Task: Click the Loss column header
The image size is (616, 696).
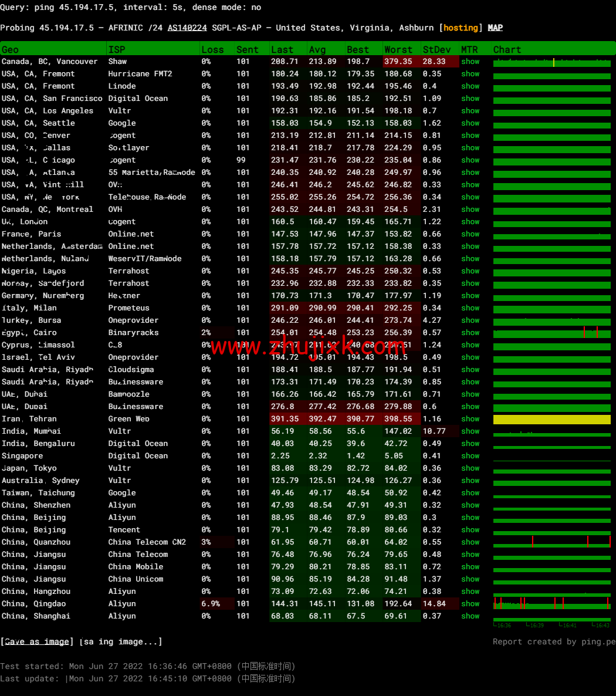Action: pyautogui.click(x=212, y=50)
